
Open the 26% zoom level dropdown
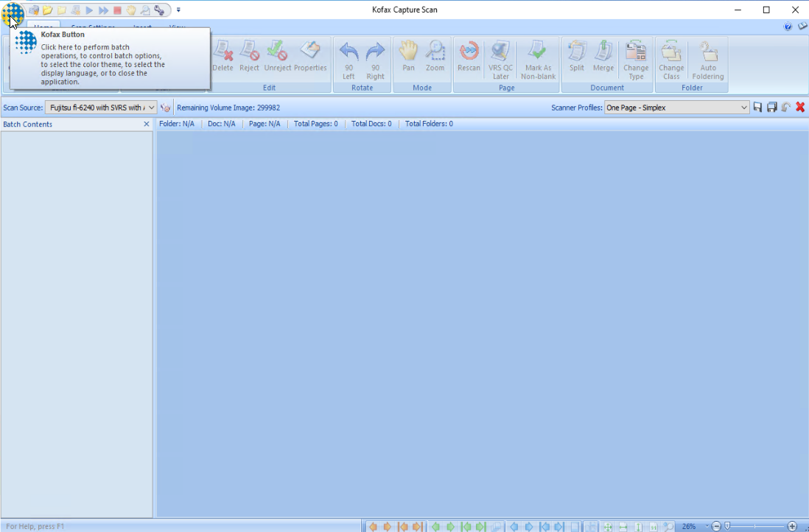point(707,526)
